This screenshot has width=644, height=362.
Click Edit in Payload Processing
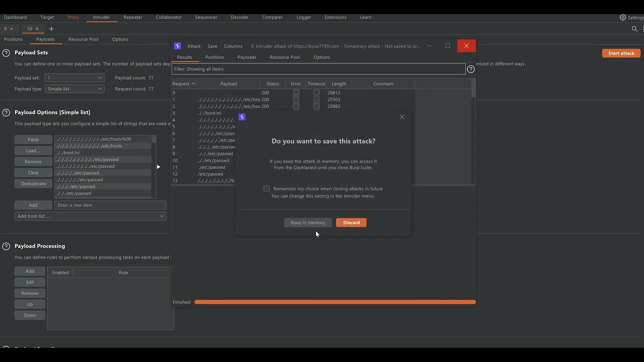pyautogui.click(x=30, y=283)
